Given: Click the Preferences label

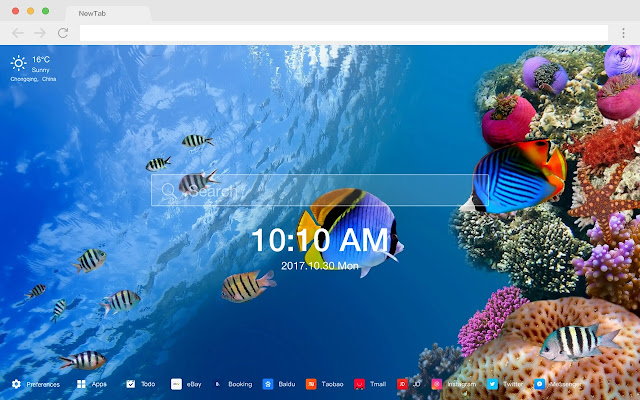Looking at the screenshot, I should 43,384.
